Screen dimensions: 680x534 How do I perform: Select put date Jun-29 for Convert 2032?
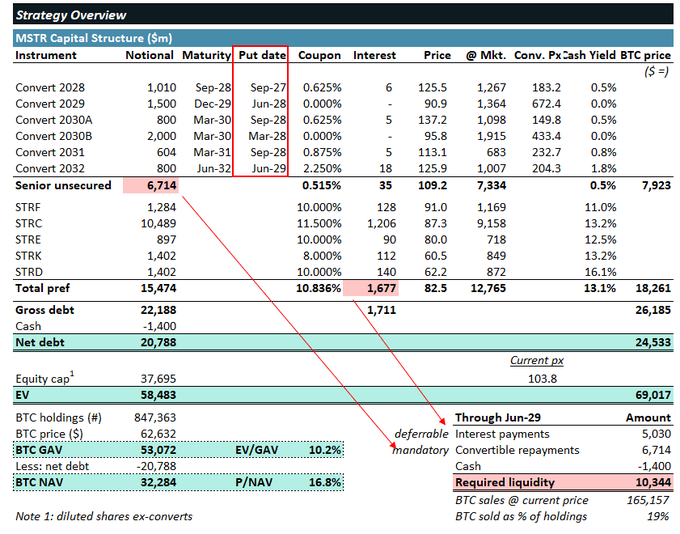[x=269, y=168]
